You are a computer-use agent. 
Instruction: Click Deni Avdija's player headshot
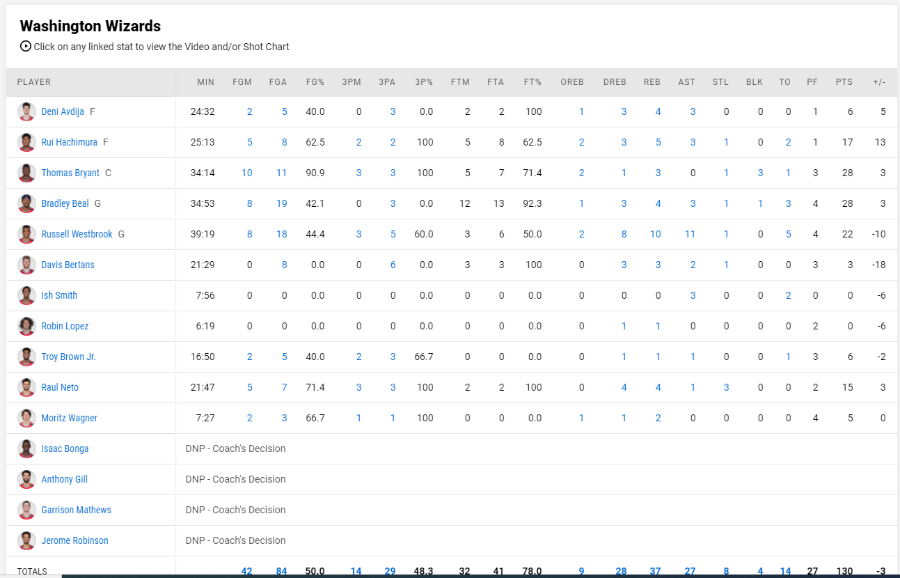tap(26, 111)
